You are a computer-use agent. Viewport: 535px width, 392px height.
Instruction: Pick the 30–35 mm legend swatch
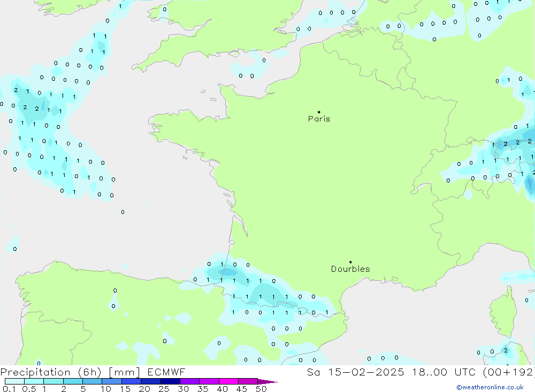click(190, 381)
